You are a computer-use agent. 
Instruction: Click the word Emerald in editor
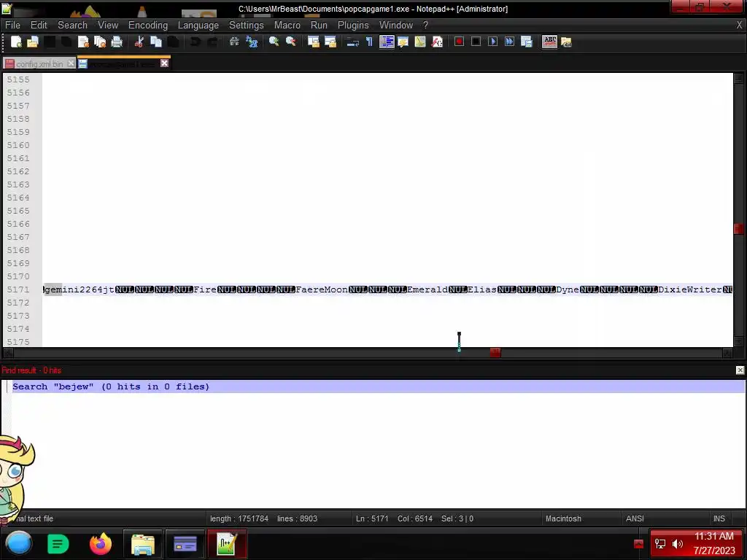pyautogui.click(x=427, y=289)
